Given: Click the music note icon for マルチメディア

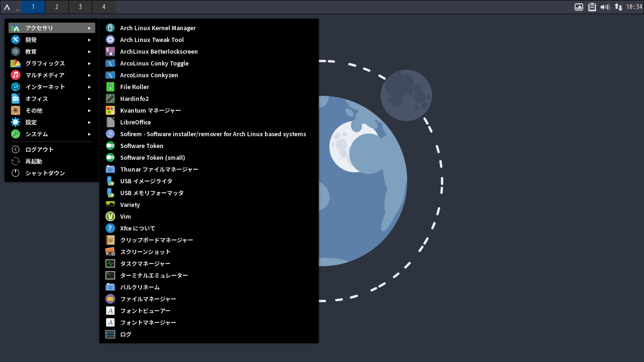Looking at the screenshot, I should [x=16, y=75].
